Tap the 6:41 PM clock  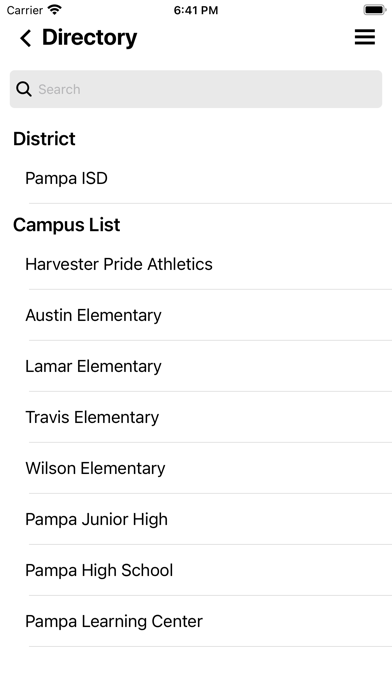click(x=196, y=10)
